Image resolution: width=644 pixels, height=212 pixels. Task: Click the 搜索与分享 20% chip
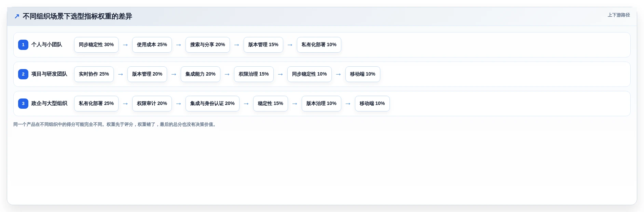208,45
